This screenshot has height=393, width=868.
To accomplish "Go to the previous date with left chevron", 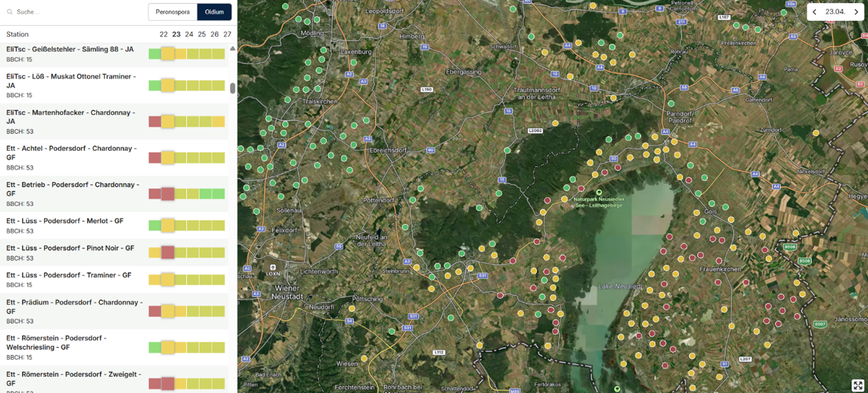I will pyautogui.click(x=814, y=12).
